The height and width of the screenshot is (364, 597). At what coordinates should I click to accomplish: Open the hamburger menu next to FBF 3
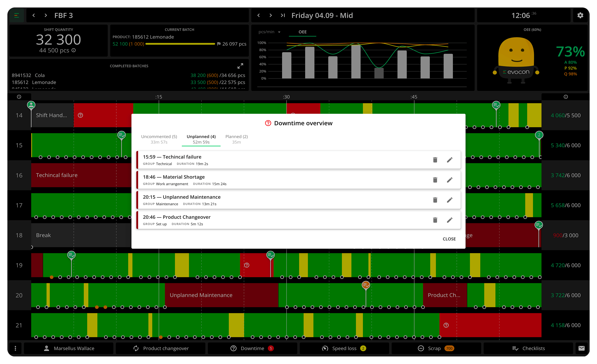pyautogui.click(x=17, y=16)
